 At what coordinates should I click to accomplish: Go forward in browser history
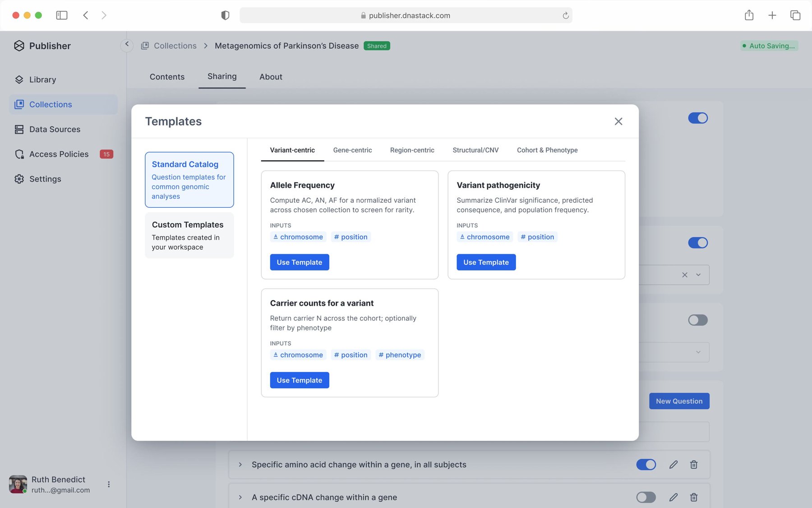(104, 15)
